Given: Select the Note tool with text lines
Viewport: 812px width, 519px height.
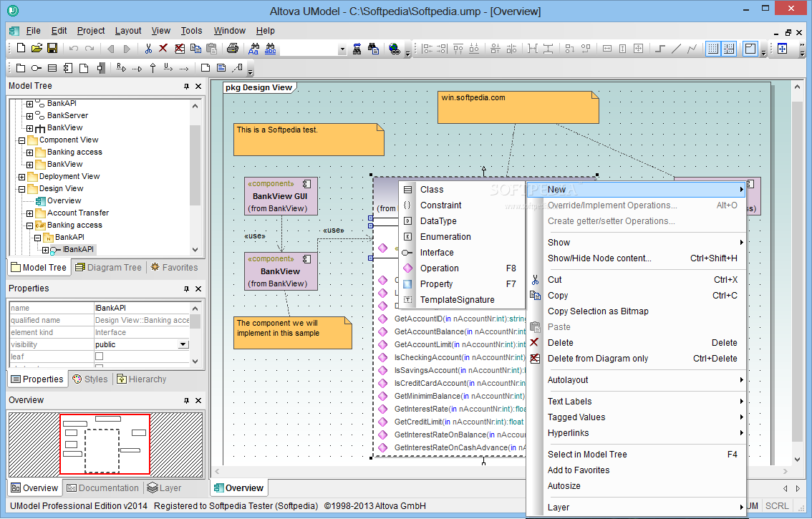Looking at the screenshot, I should pos(221,68).
